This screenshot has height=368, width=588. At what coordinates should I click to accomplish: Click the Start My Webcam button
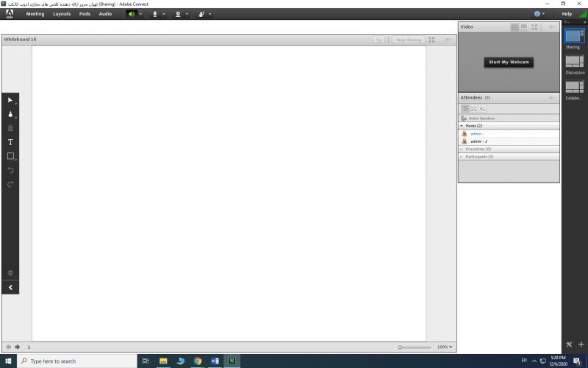click(x=509, y=62)
